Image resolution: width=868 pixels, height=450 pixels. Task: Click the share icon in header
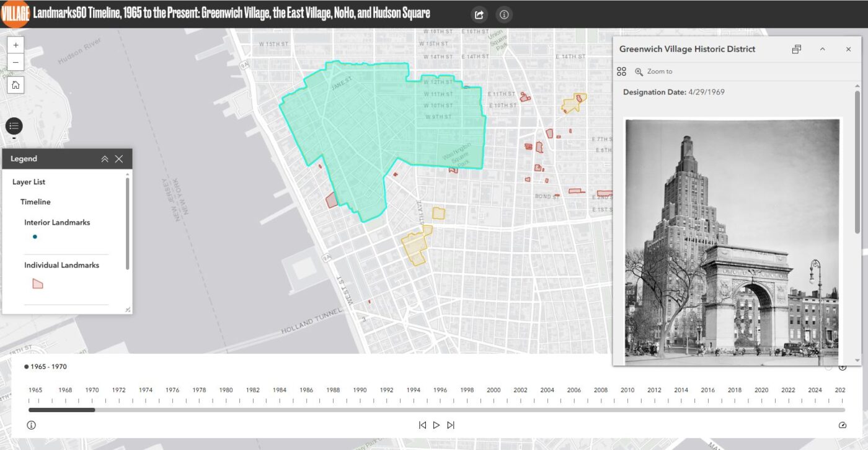[x=479, y=15]
